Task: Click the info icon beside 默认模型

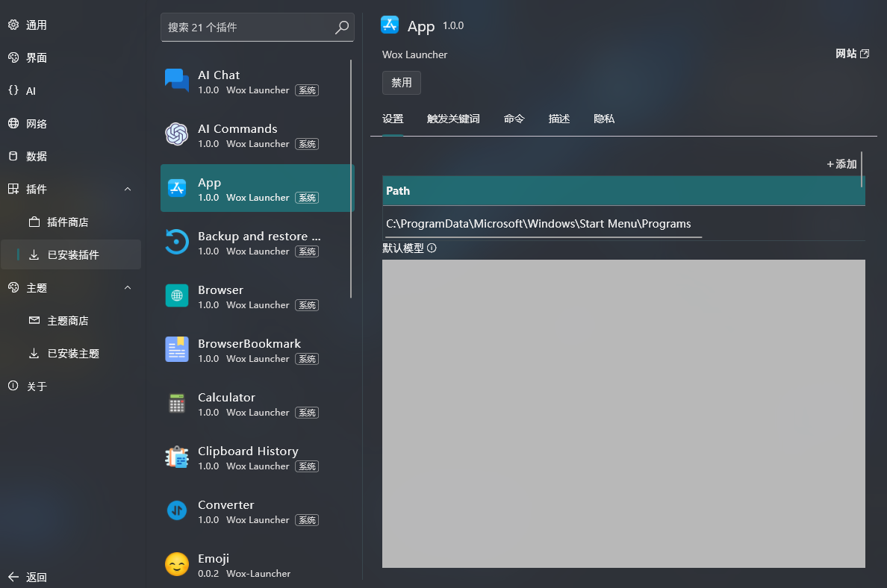Action: (432, 248)
